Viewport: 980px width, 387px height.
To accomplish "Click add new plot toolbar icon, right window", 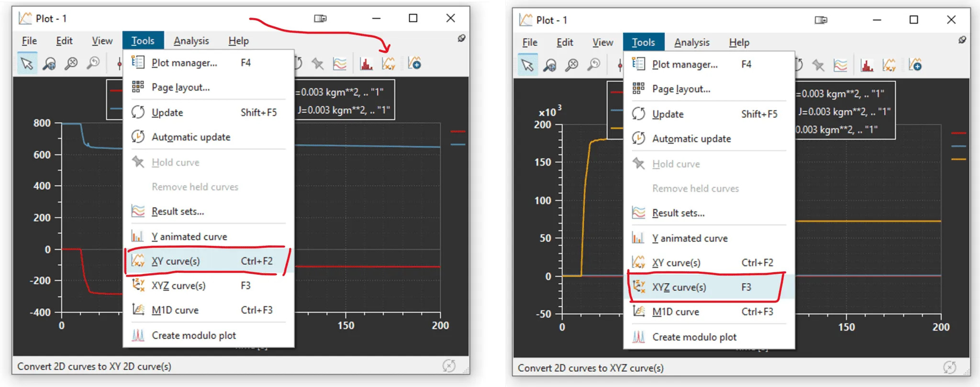I will point(915,65).
